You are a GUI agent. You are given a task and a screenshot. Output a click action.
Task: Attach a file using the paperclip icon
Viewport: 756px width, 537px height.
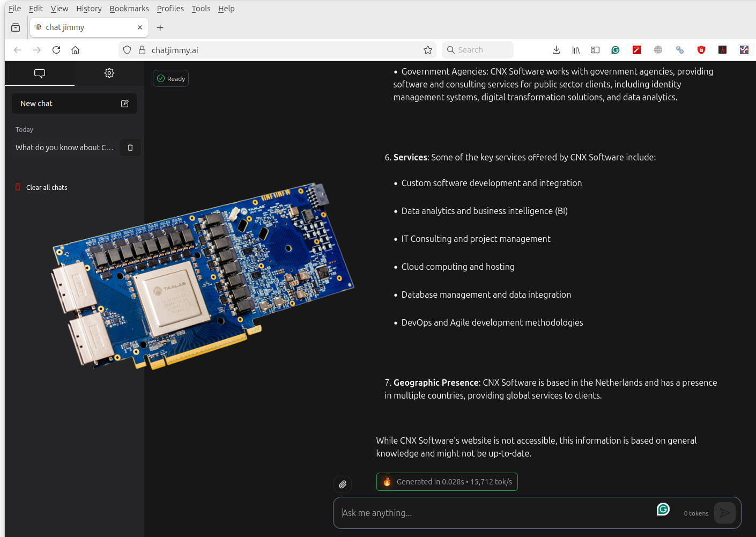tap(342, 484)
